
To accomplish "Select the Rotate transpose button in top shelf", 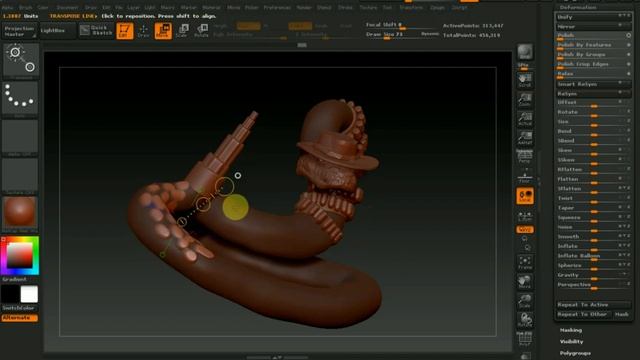I will pos(202,31).
